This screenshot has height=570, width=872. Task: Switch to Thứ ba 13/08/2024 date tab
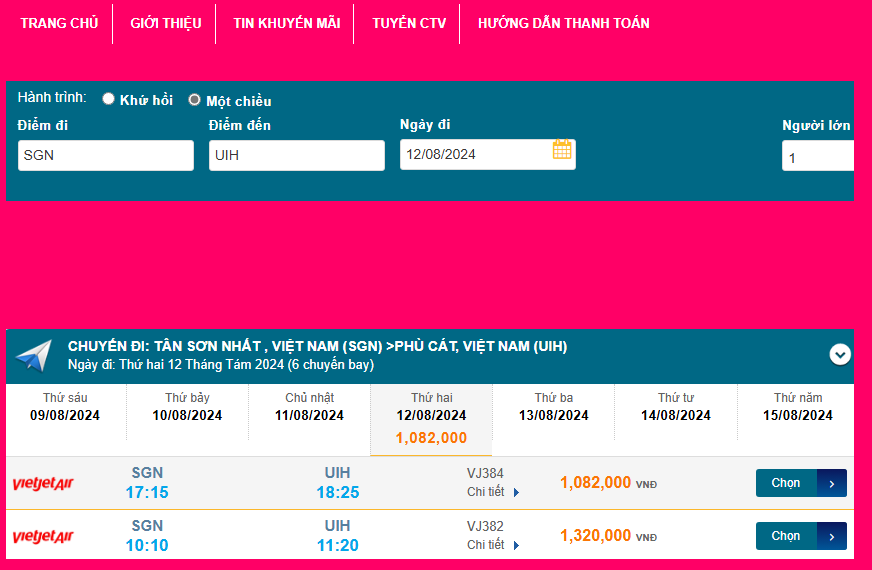tap(553, 408)
